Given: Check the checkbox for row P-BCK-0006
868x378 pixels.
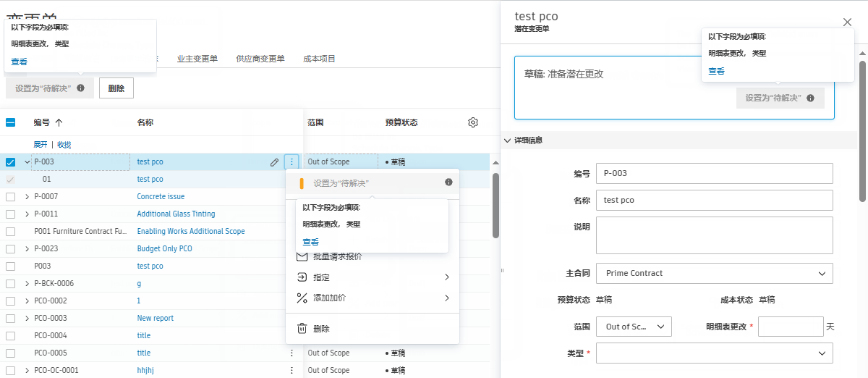Looking at the screenshot, I should pos(11,284).
